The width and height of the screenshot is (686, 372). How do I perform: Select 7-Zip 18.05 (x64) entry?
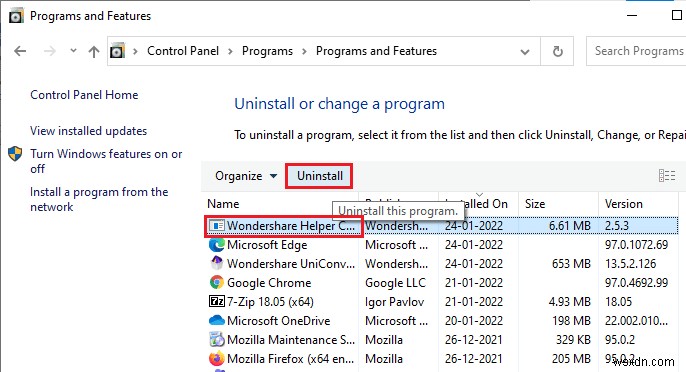tap(270, 302)
